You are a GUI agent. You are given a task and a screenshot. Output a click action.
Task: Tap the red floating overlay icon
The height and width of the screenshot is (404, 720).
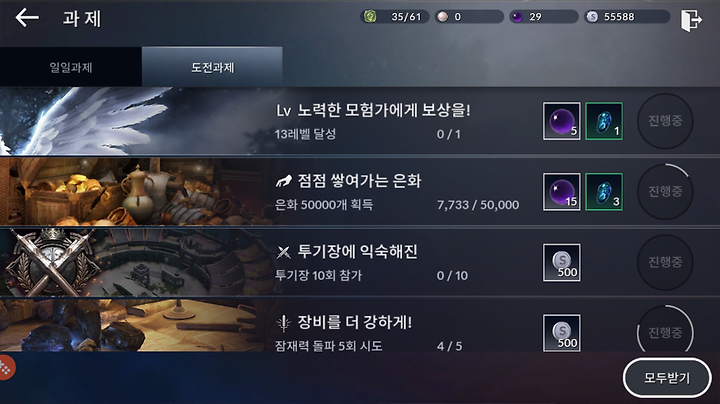coord(6,368)
